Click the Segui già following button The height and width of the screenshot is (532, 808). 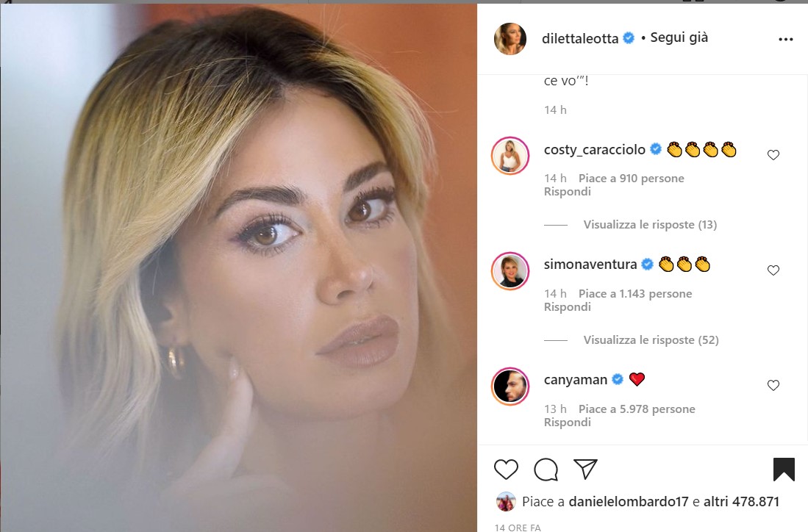pos(679,37)
